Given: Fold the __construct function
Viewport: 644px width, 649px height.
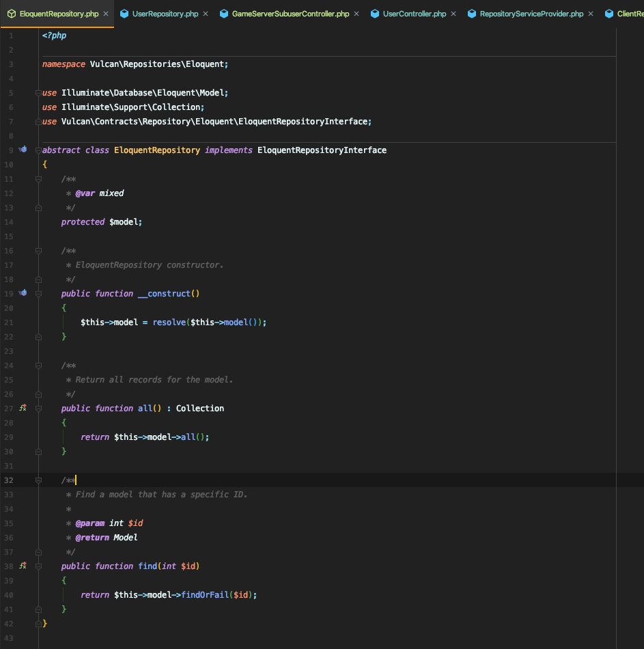Looking at the screenshot, I should [39, 294].
